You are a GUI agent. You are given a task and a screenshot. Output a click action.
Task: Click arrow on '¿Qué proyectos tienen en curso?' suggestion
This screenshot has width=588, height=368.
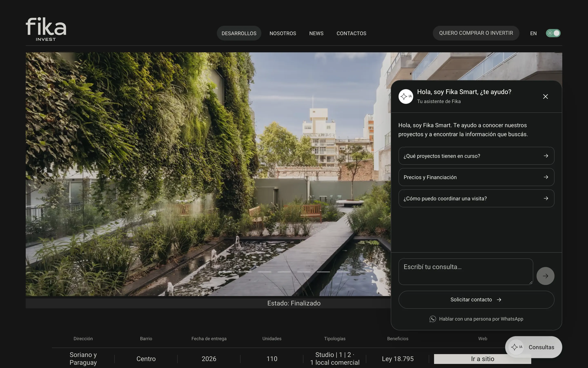(546, 156)
